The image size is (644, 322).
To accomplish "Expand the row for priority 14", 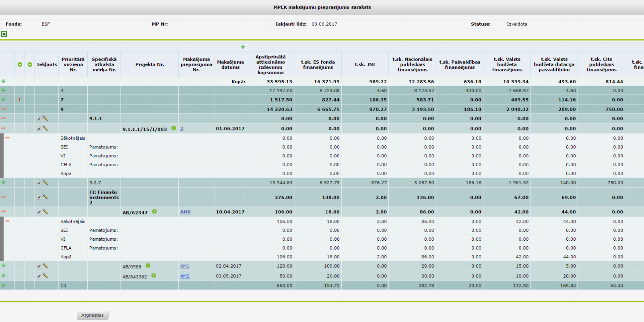I will pyautogui.click(x=4, y=285).
